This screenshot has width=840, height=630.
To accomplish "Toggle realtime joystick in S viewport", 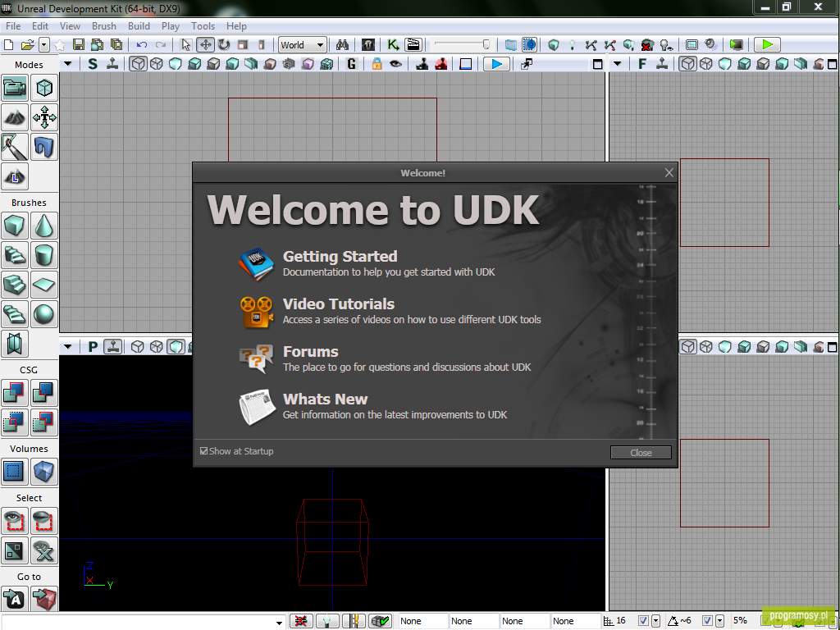I will pyautogui.click(x=112, y=64).
